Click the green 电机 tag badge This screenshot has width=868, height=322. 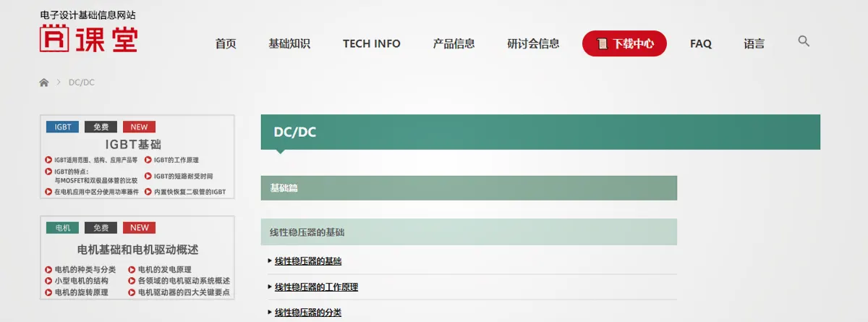[x=62, y=227]
